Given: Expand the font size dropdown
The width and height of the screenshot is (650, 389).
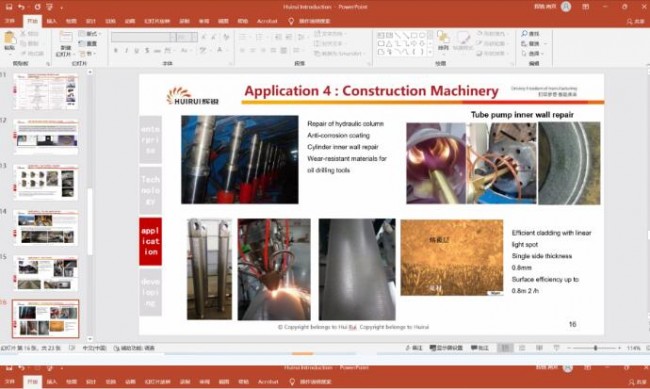Looking at the screenshot, I should click(194, 37).
